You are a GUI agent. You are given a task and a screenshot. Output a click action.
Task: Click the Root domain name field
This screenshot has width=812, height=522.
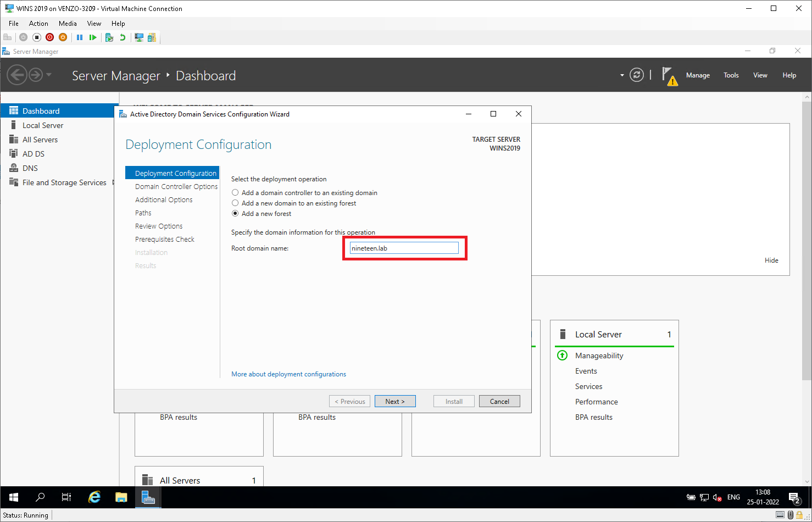[x=404, y=248]
